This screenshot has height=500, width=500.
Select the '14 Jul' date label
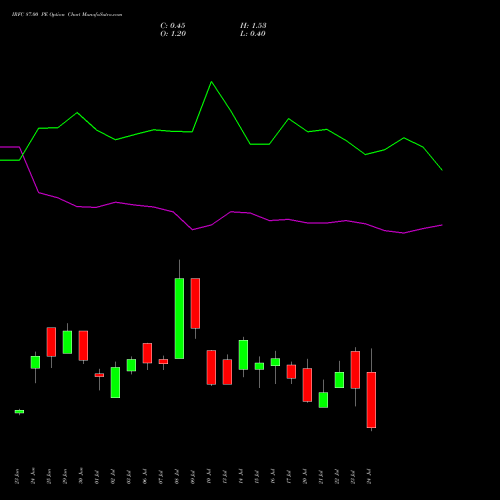(x=241, y=476)
